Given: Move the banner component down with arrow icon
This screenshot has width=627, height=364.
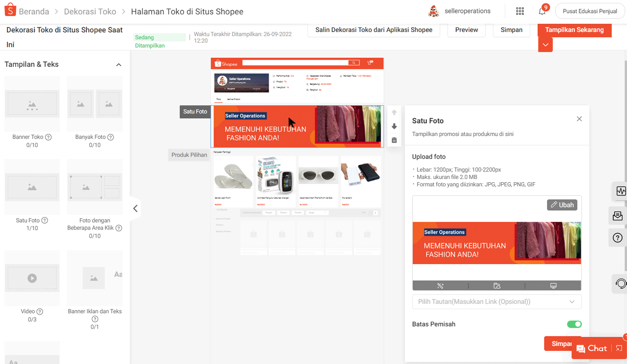Looking at the screenshot, I should [x=394, y=126].
